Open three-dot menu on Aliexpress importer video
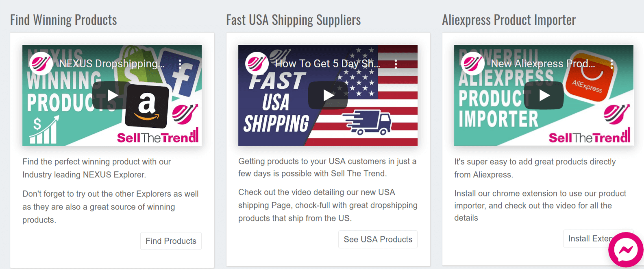 [x=611, y=64]
